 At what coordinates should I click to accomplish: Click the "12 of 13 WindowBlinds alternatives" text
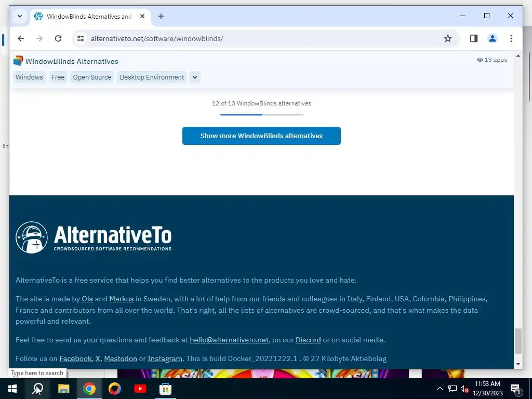coord(261,103)
